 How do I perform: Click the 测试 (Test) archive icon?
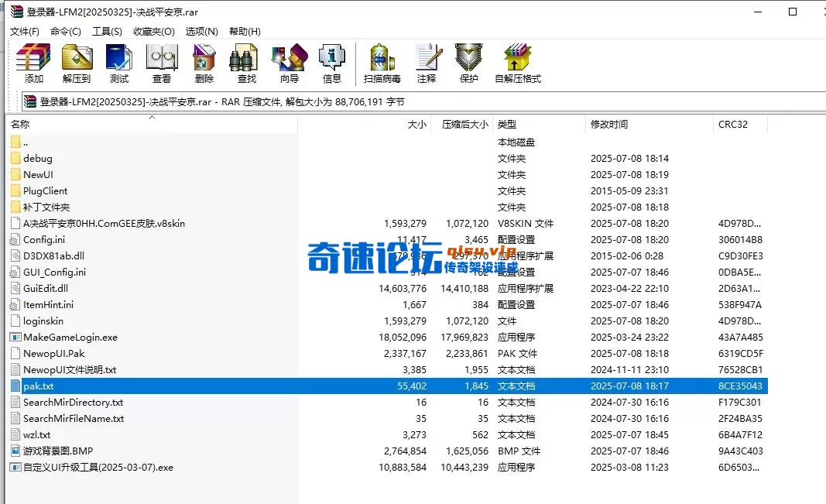pos(119,62)
